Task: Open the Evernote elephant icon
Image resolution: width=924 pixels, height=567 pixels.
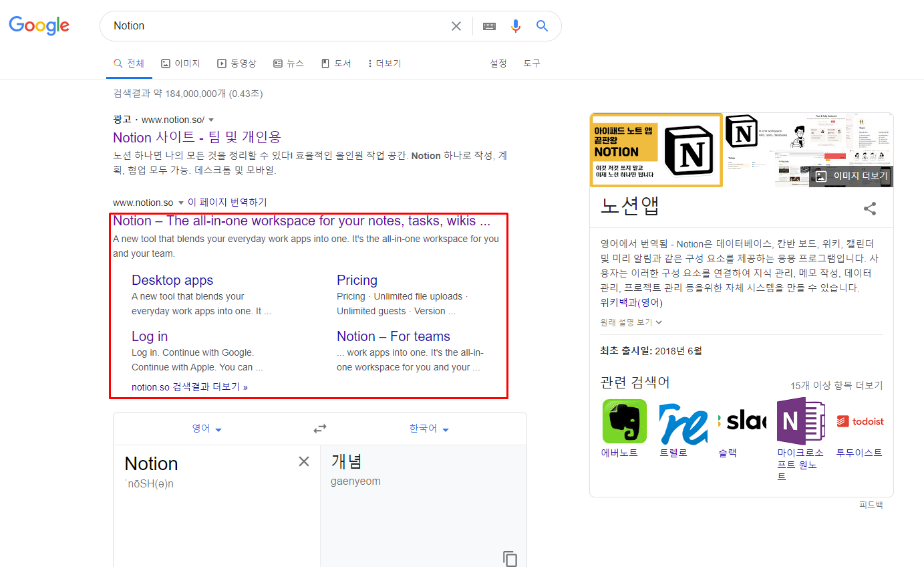Action: (625, 421)
